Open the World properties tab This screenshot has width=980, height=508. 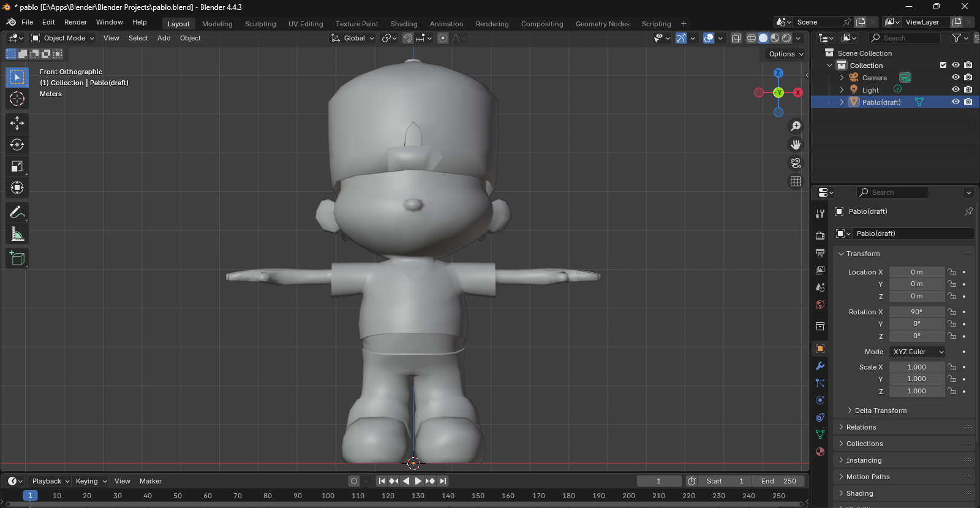(x=820, y=305)
